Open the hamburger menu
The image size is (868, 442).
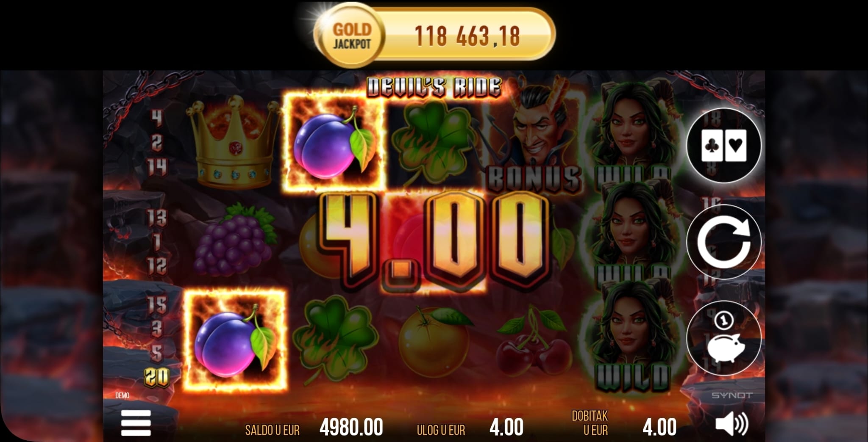(136, 423)
